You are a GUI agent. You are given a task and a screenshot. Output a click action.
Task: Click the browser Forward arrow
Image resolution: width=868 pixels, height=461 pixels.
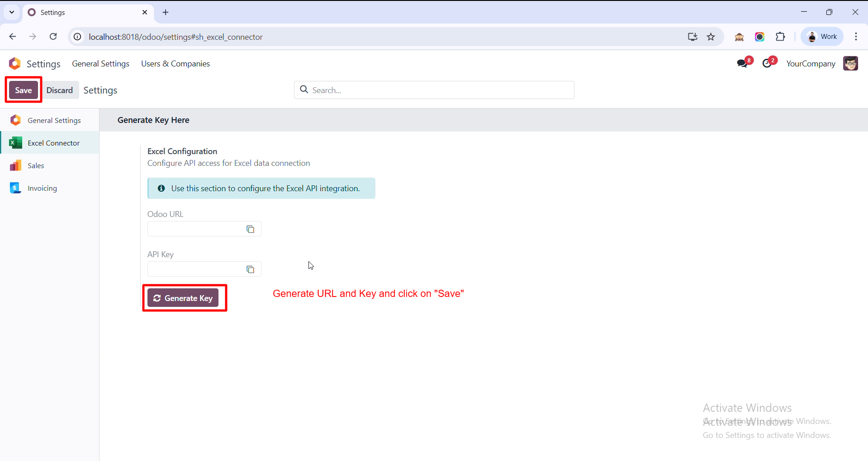pos(33,37)
